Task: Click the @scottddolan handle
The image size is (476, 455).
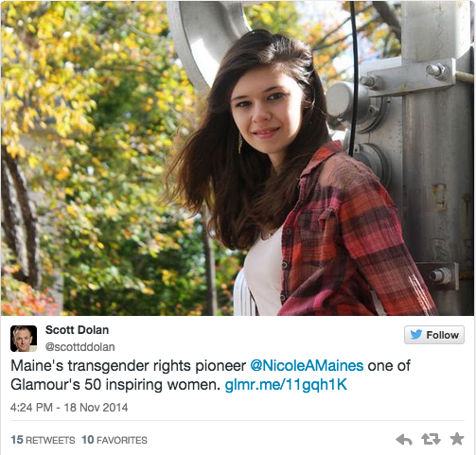Action: (80, 347)
